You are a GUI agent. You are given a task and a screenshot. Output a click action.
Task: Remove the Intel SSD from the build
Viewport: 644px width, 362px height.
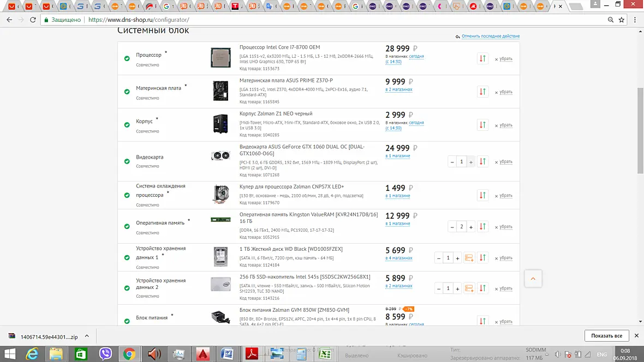pyautogui.click(x=504, y=288)
